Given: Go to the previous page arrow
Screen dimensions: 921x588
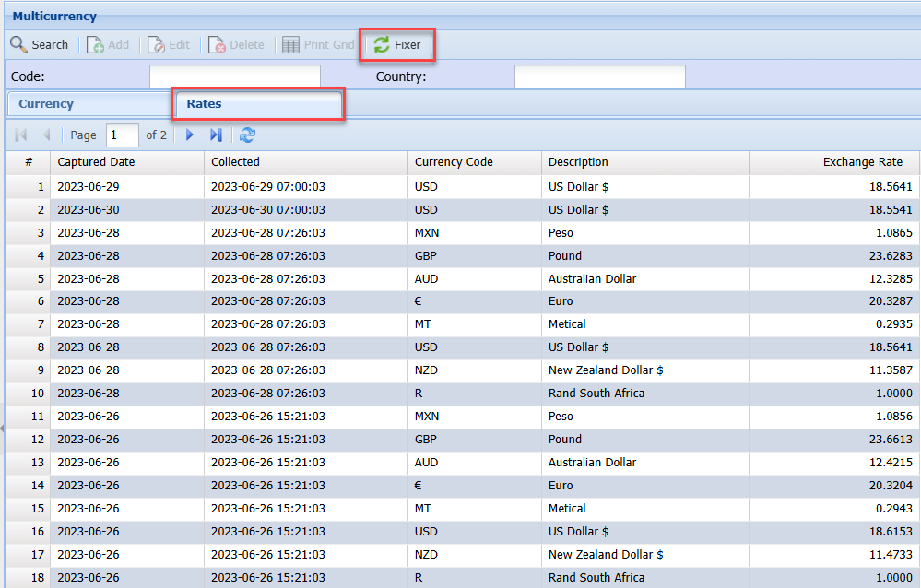Looking at the screenshot, I should click(46, 135).
